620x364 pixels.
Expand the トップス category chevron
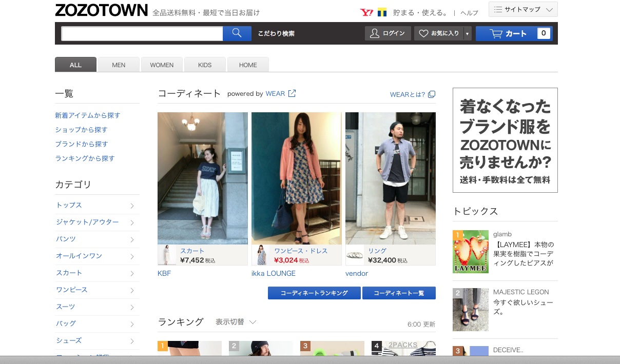point(132,206)
